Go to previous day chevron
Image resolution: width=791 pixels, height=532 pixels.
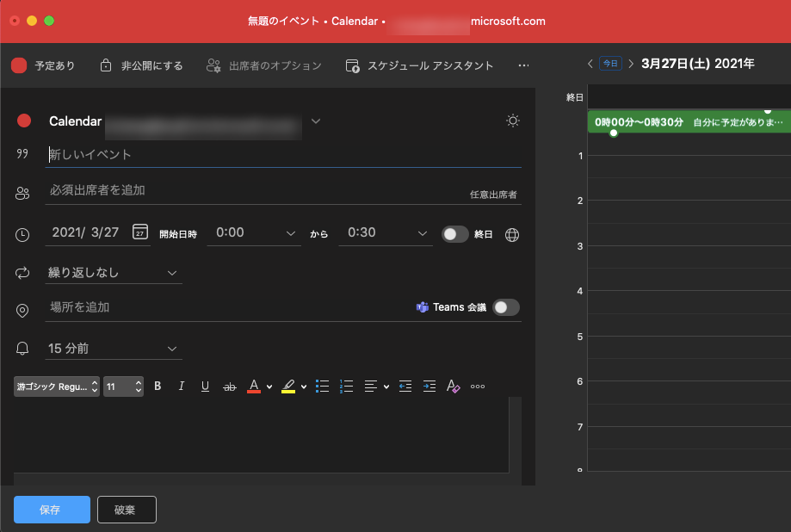(590, 64)
